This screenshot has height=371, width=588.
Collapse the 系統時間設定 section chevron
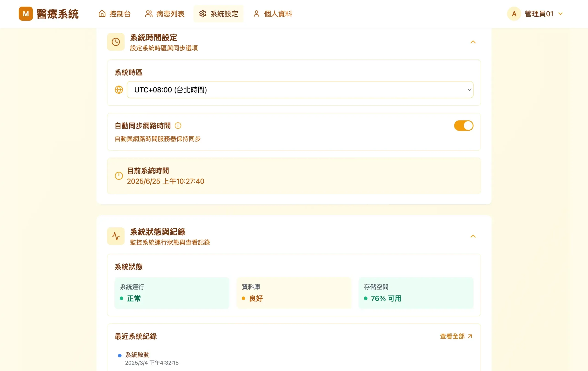coord(473,42)
